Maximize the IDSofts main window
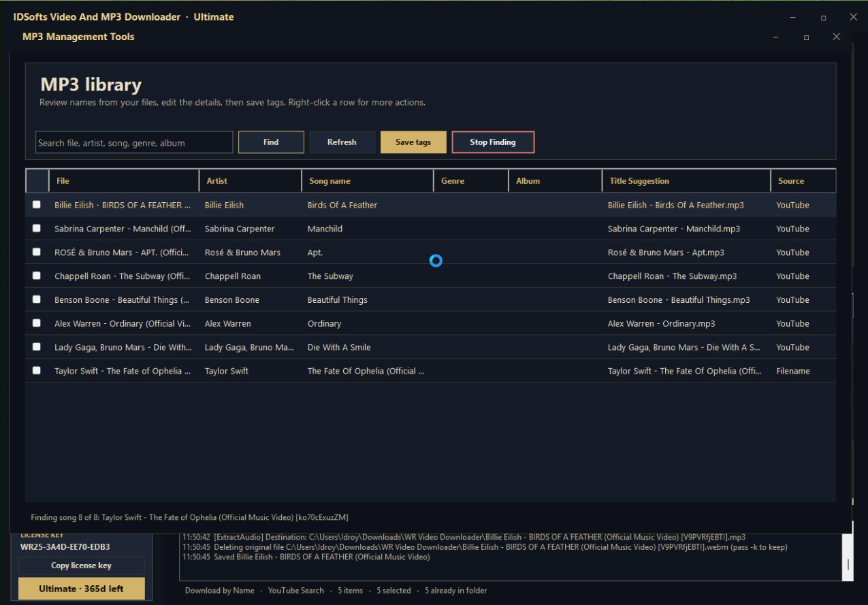 pyautogui.click(x=823, y=17)
